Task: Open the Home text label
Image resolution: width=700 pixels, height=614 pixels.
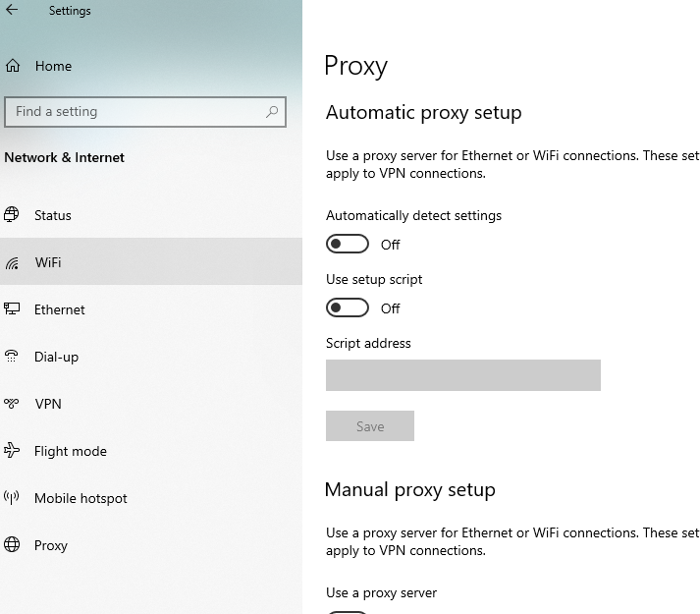Action: pyautogui.click(x=53, y=66)
